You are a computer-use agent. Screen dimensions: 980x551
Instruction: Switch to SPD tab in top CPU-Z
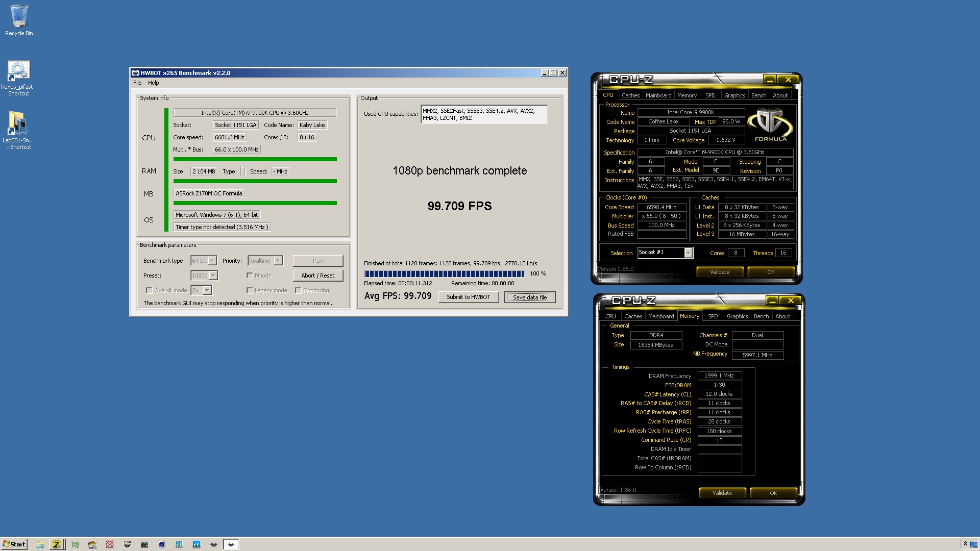[710, 95]
